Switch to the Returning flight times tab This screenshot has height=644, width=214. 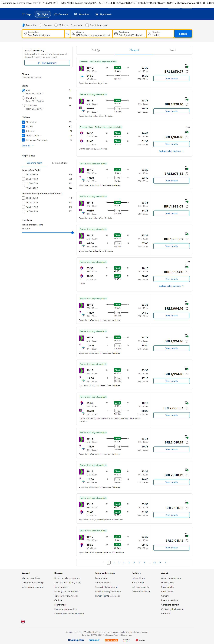tap(60, 163)
